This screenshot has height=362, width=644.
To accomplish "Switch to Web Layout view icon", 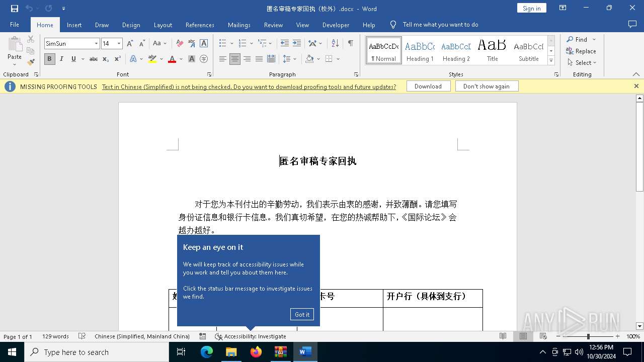I will pyautogui.click(x=543, y=336).
